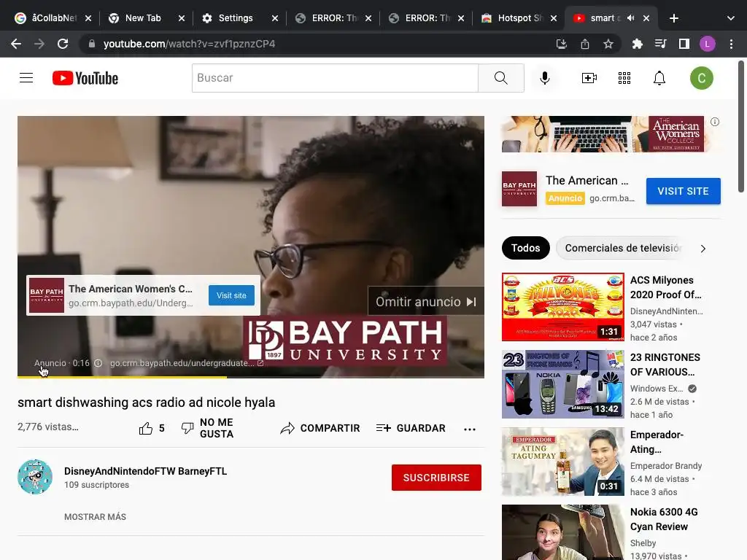The height and width of the screenshot is (560, 747).
Task: Skip the ad with Omitir anuncio
Action: (425, 301)
